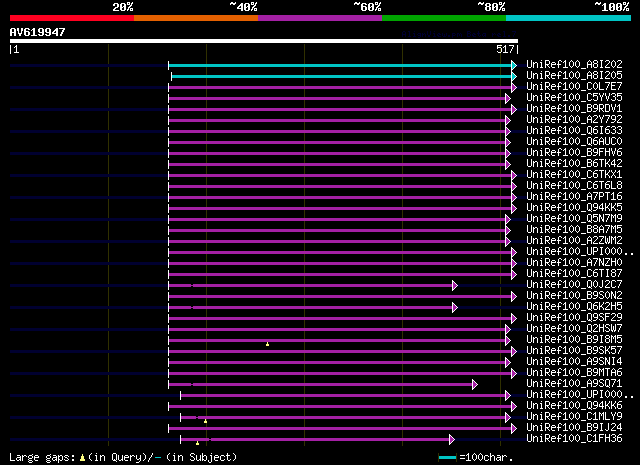Viewport: 640px width, 465px height.
Task: Select the UniRef100_C0L7E7 label
Action: click(574, 87)
